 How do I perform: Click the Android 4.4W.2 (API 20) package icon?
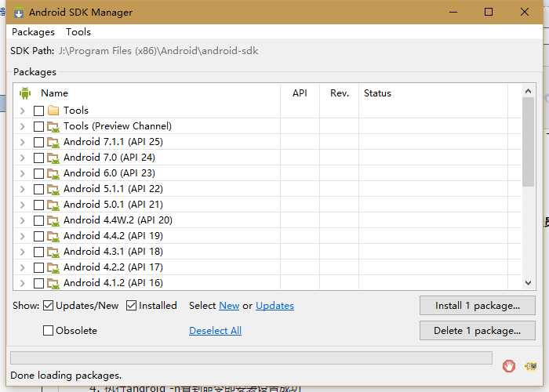(x=53, y=221)
